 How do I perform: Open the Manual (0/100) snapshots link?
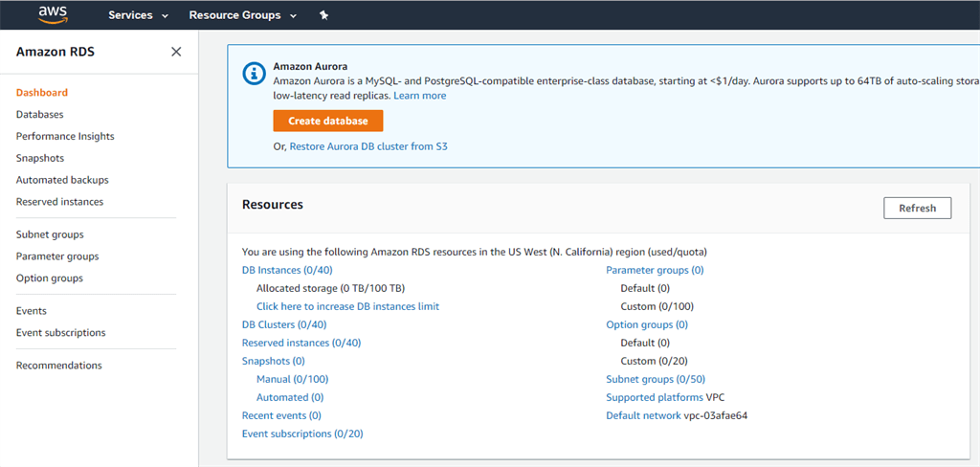pyautogui.click(x=292, y=379)
